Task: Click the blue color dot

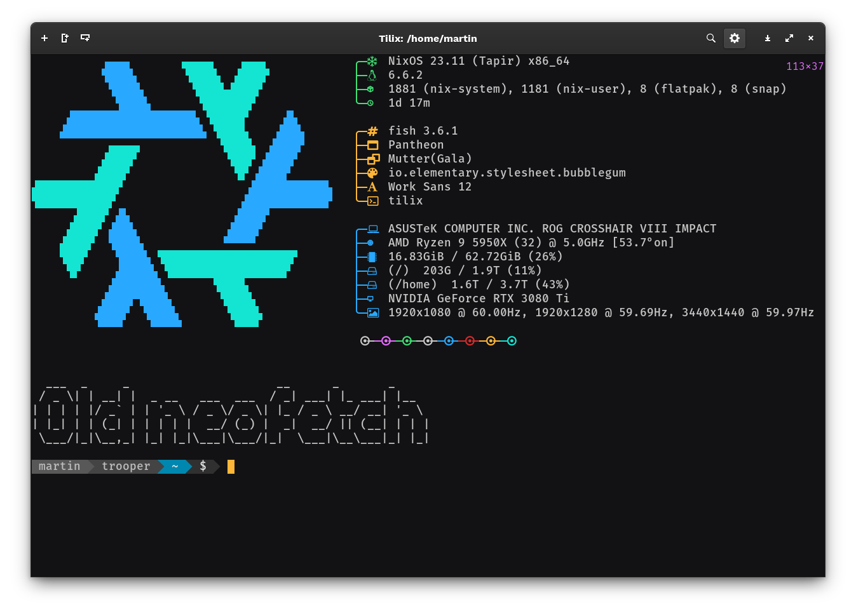Action: point(449,341)
